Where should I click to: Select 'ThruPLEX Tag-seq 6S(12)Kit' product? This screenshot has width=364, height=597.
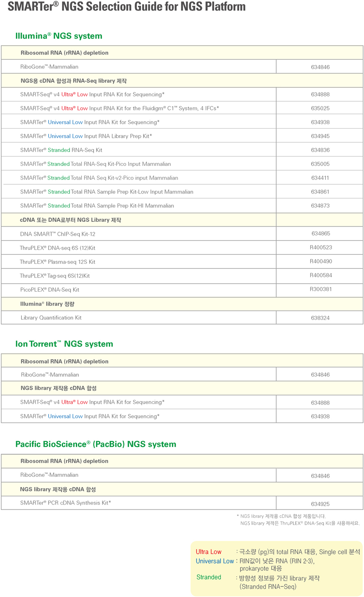[55, 276]
